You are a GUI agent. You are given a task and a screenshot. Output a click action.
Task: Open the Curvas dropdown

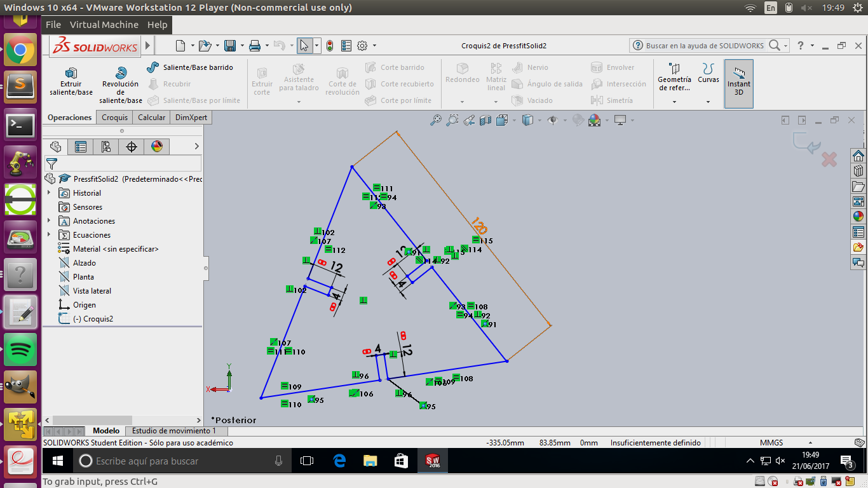click(x=708, y=102)
